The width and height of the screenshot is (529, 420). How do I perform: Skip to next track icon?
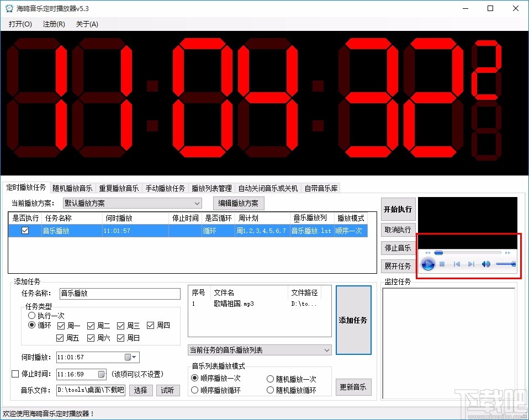point(472,264)
